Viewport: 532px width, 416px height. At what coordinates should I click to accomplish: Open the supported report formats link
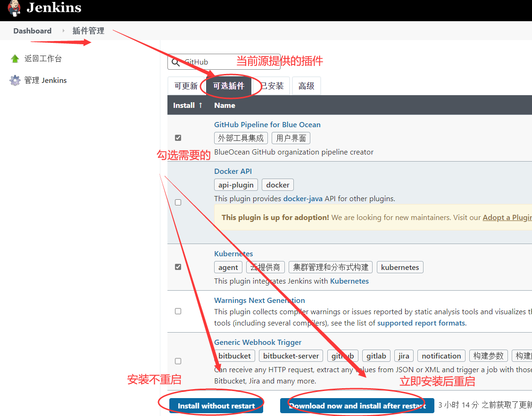pos(421,323)
